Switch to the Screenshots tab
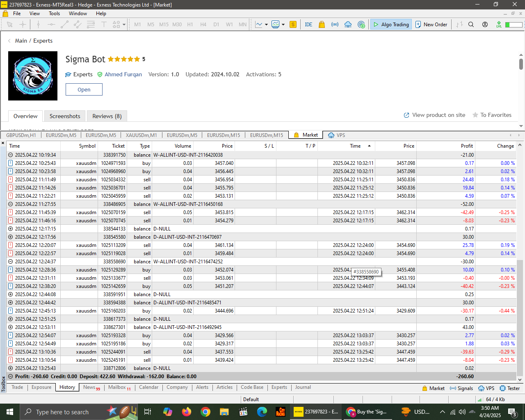 coord(65,116)
